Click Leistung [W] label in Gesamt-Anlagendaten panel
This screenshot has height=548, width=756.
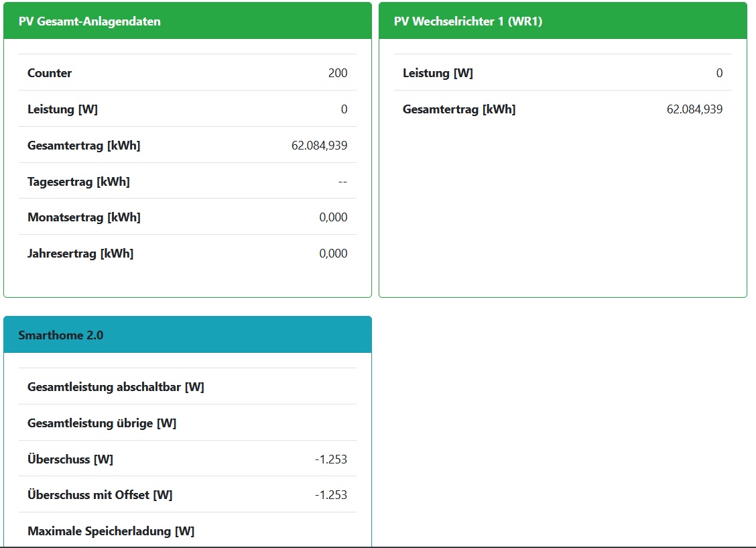point(62,109)
